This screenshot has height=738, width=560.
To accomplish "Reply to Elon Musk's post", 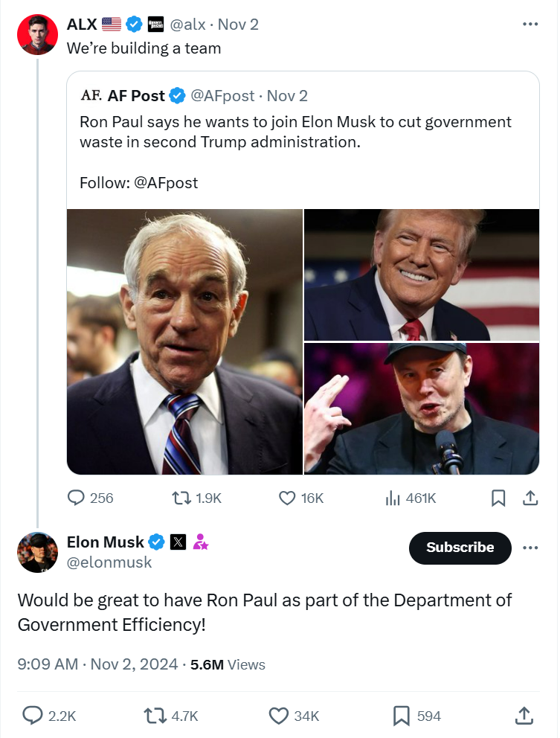I will (x=33, y=716).
